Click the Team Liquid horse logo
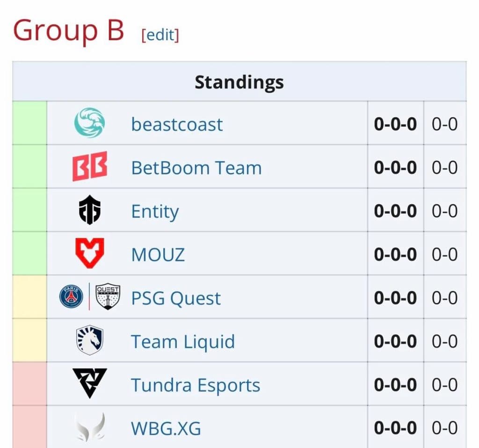Image resolution: width=479 pixels, height=448 pixels. [x=89, y=341]
